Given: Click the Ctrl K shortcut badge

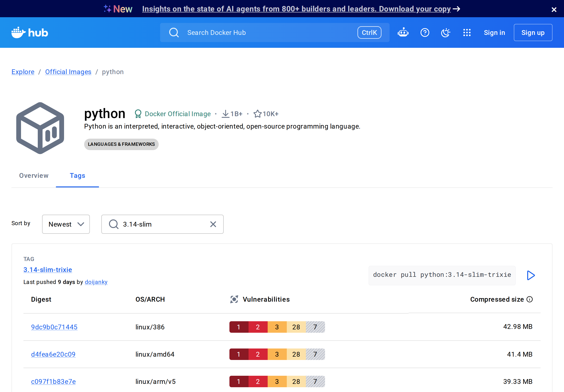Looking at the screenshot, I should click(x=369, y=33).
